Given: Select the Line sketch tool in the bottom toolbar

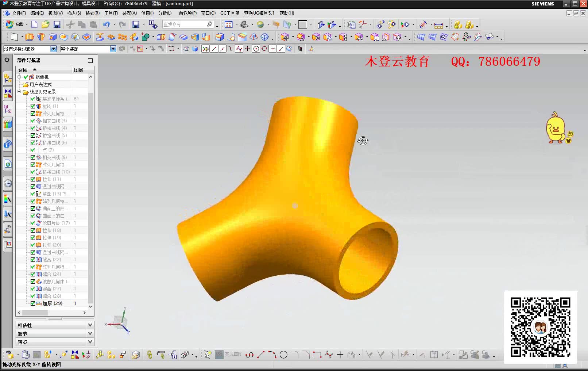Looking at the screenshot, I should 261,355.
